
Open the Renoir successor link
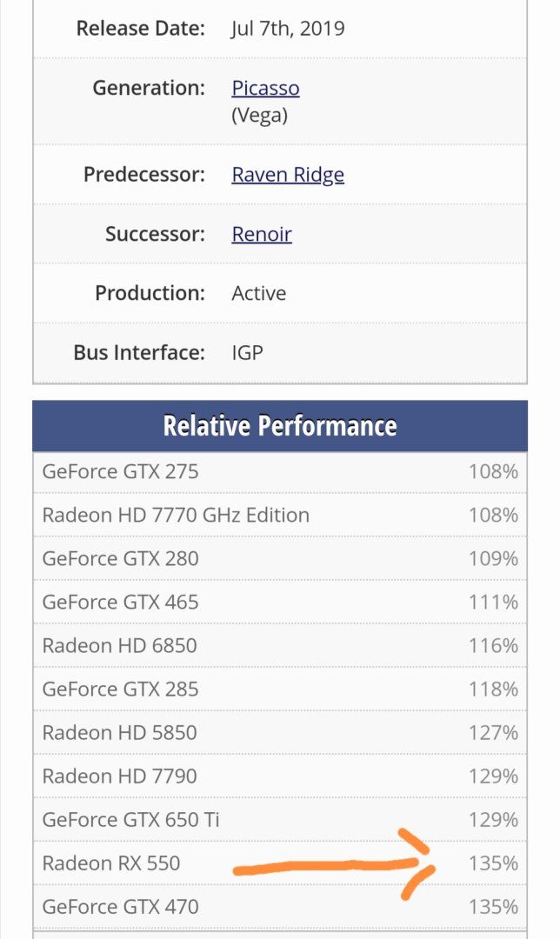pos(262,234)
